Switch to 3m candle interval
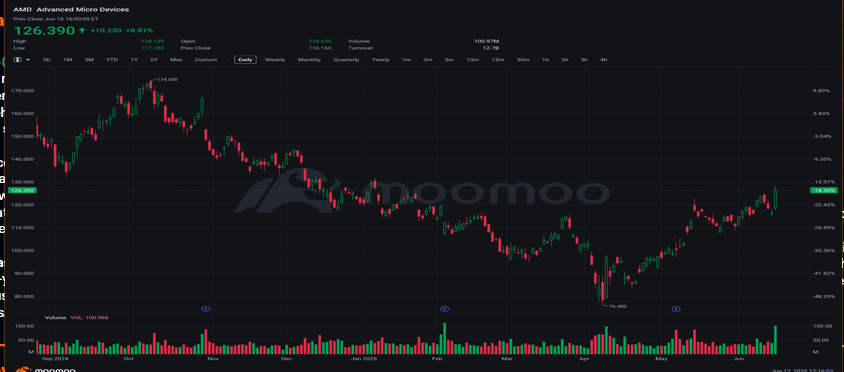 click(427, 60)
